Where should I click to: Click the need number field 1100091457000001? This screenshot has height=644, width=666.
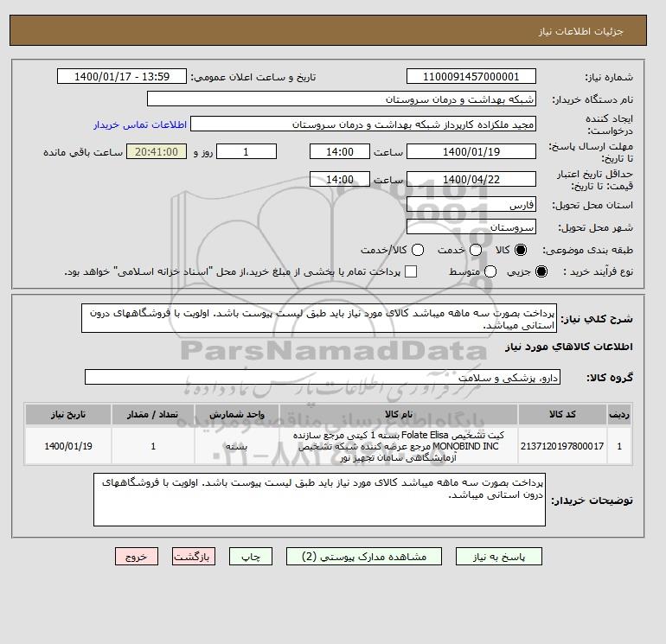[471, 76]
